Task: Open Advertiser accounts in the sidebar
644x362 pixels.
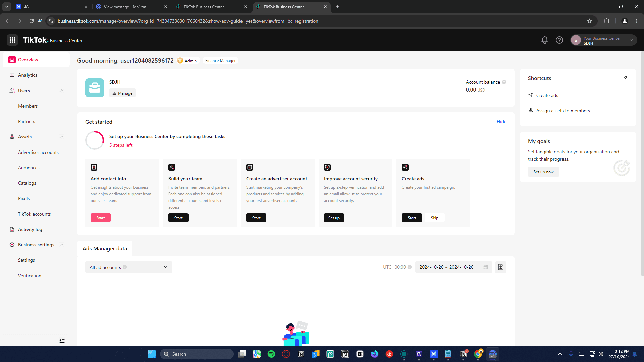Action: coord(38,152)
